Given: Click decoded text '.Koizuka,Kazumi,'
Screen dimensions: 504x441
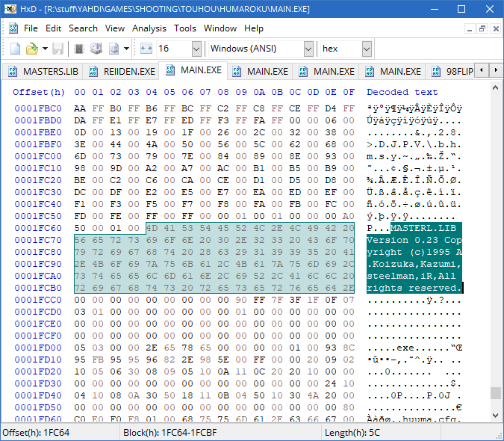Looking at the screenshot, I should (414, 264).
